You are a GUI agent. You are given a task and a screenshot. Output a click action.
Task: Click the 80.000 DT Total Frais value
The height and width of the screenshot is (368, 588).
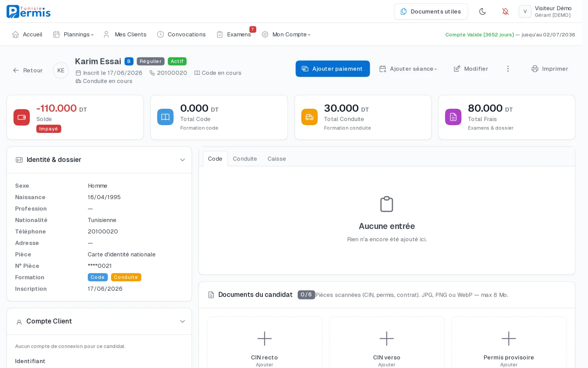click(490, 108)
